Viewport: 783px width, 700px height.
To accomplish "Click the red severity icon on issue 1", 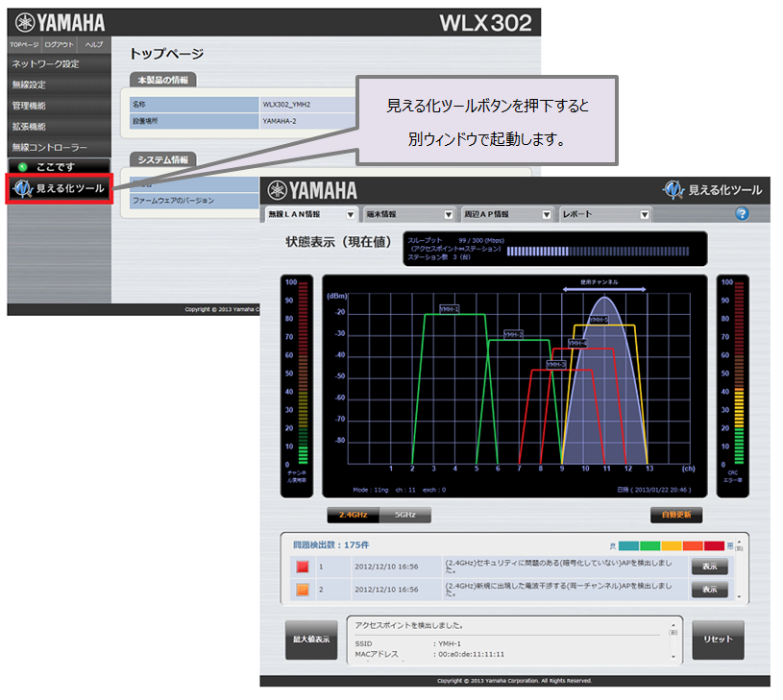I will (x=302, y=567).
